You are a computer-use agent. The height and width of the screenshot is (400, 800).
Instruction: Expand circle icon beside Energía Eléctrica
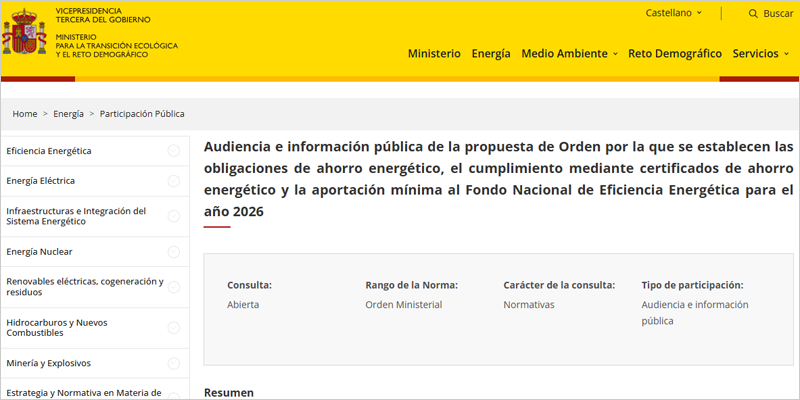(174, 181)
